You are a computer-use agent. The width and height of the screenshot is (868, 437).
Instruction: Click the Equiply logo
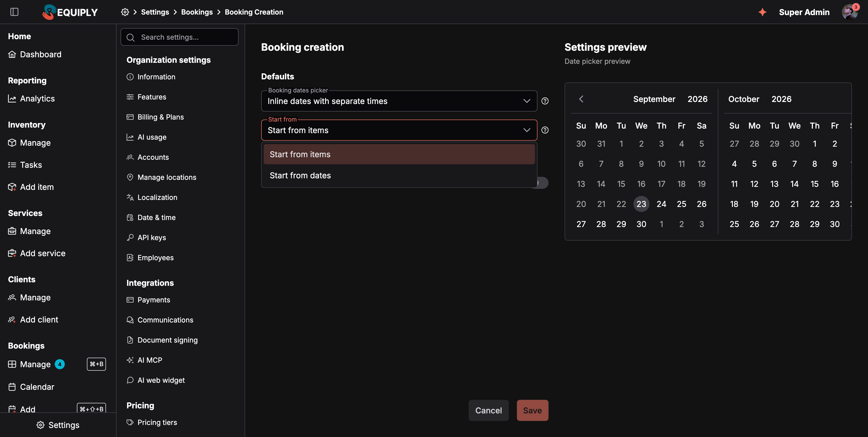point(70,12)
